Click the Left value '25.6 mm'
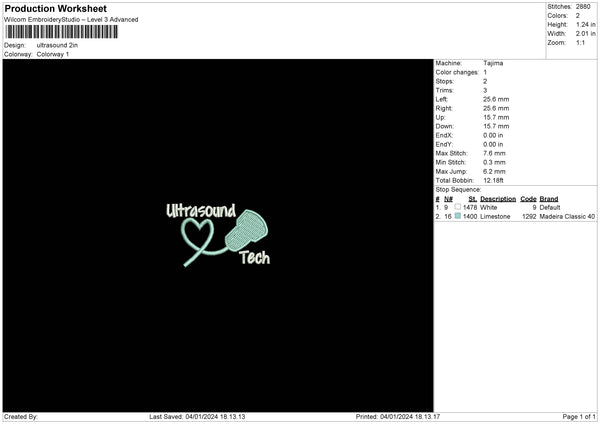600x424 pixels. pyautogui.click(x=496, y=99)
